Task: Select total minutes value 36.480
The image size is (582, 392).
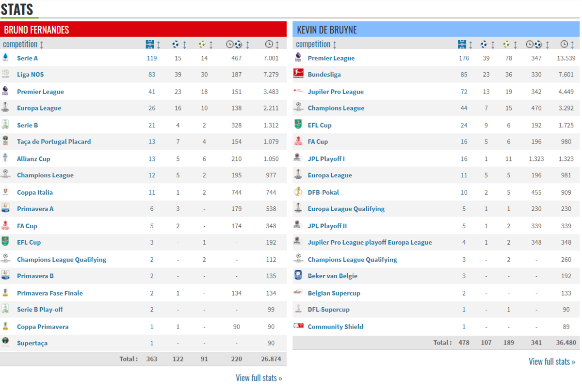Action: (566, 343)
